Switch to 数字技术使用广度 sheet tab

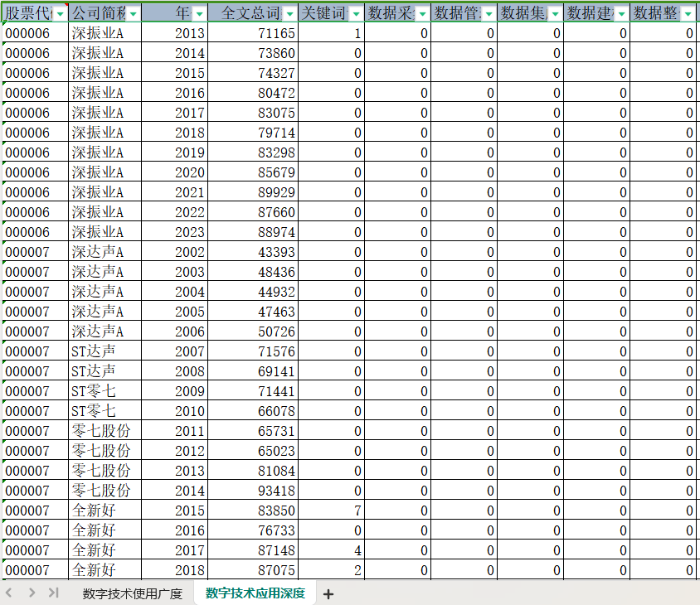[133, 593]
